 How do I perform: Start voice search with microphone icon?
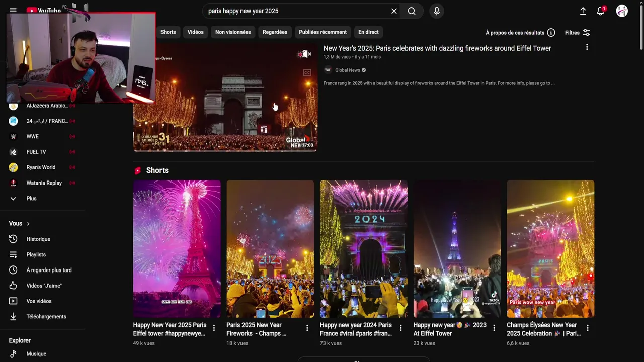(436, 11)
